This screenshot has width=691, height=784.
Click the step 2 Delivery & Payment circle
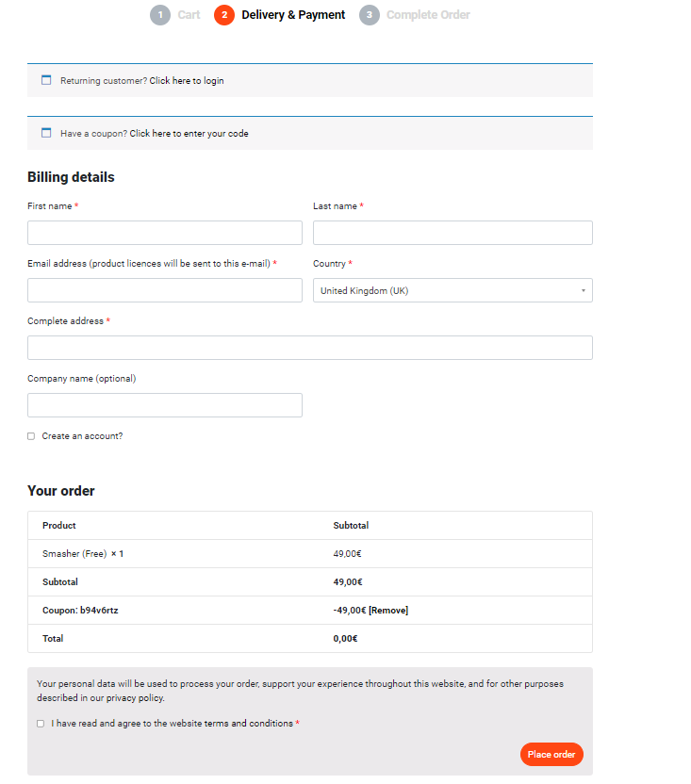pyautogui.click(x=224, y=15)
